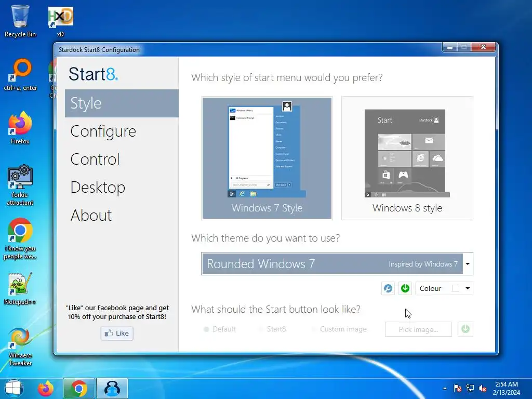Close the Start8 Configuration window
This screenshot has width=532, height=399.
[x=484, y=47]
